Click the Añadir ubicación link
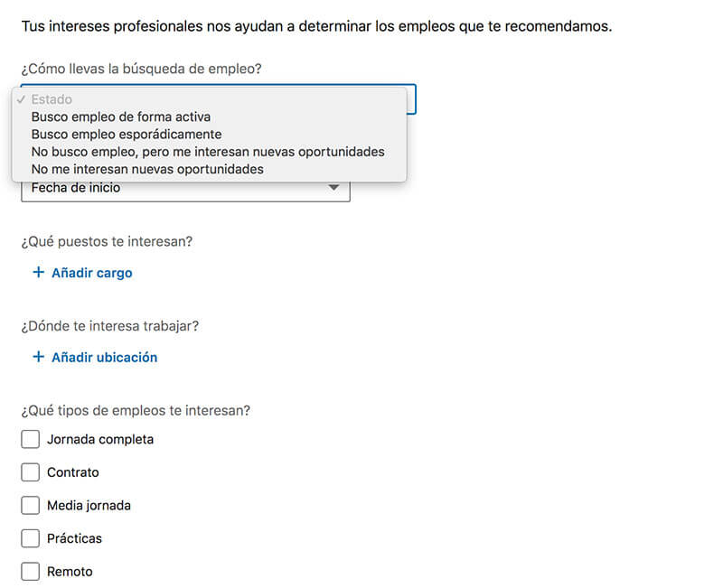 coord(104,357)
